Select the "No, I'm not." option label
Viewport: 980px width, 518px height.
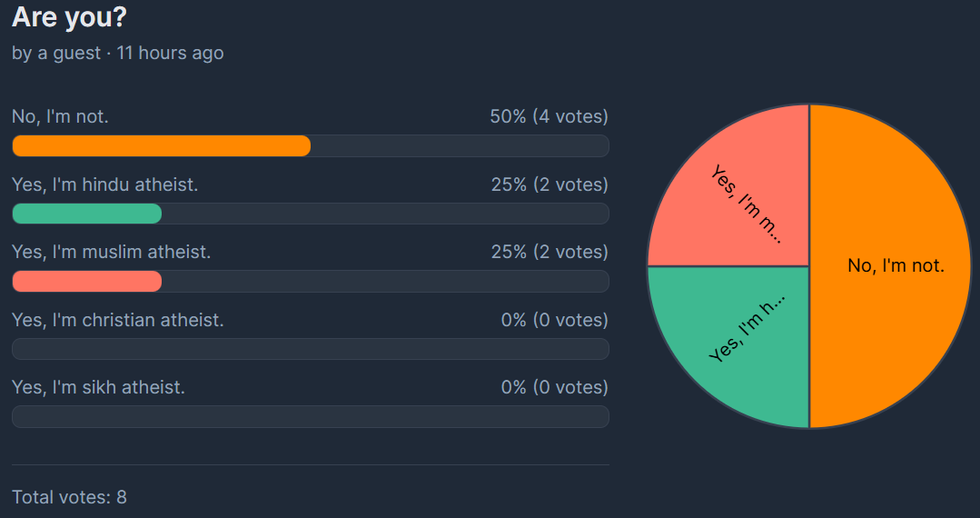pyautogui.click(x=60, y=116)
